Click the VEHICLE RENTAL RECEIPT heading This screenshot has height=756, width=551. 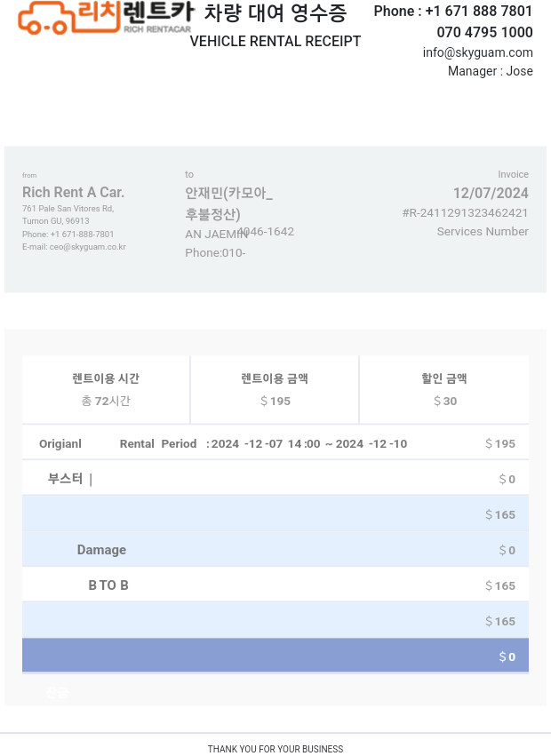[275, 42]
